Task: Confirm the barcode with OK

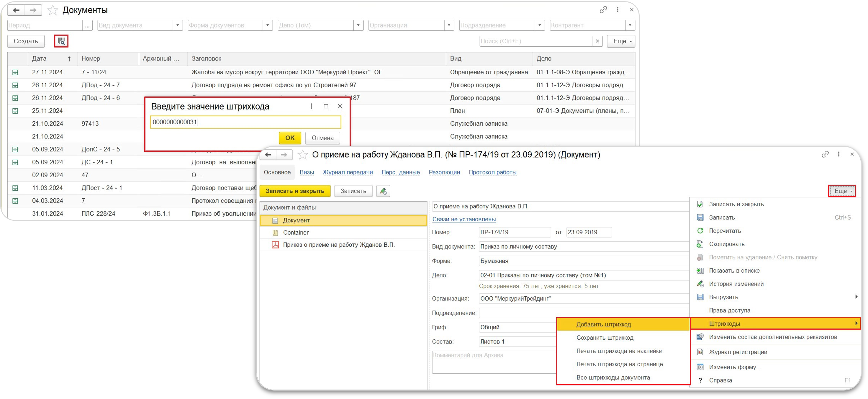Action: pyautogui.click(x=290, y=138)
